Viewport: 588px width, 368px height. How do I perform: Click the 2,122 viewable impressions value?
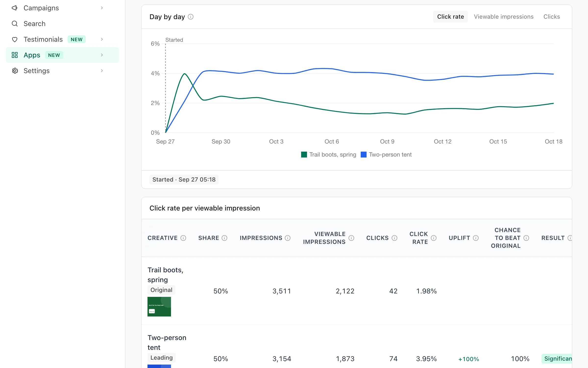pyautogui.click(x=345, y=291)
